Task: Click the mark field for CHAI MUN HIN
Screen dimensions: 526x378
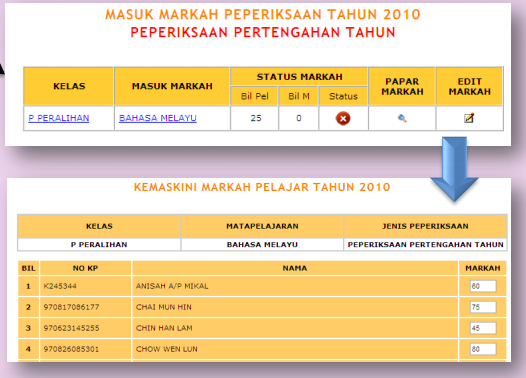Action: coord(483,307)
